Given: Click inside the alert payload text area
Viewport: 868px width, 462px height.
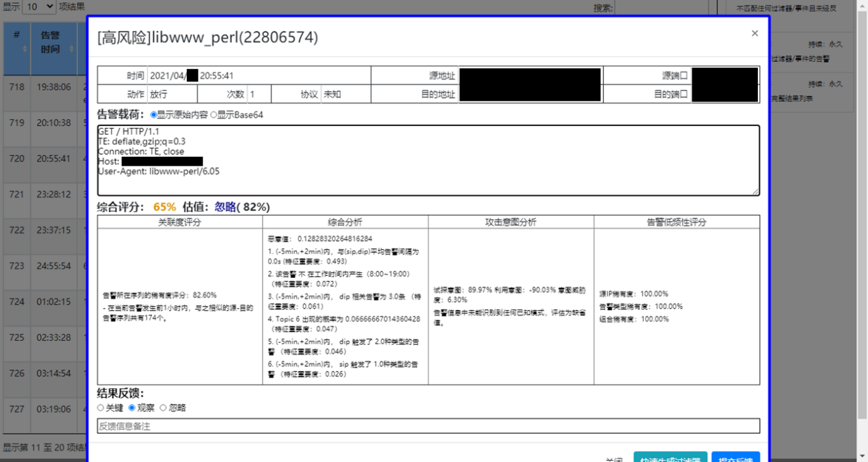Looking at the screenshot, I should pyautogui.click(x=428, y=160).
